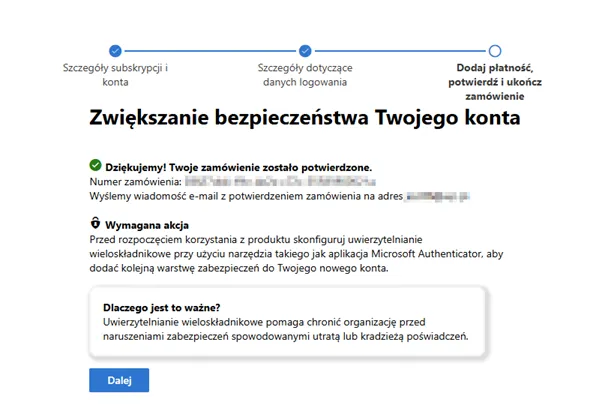Select the 'Szczegóły subskrypcji i konta' step label
605x417 pixels.
pos(115,76)
